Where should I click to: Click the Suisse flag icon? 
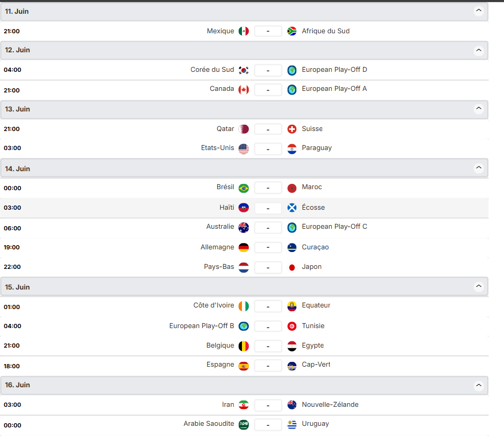pyautogui.click(x=292, y=129)
